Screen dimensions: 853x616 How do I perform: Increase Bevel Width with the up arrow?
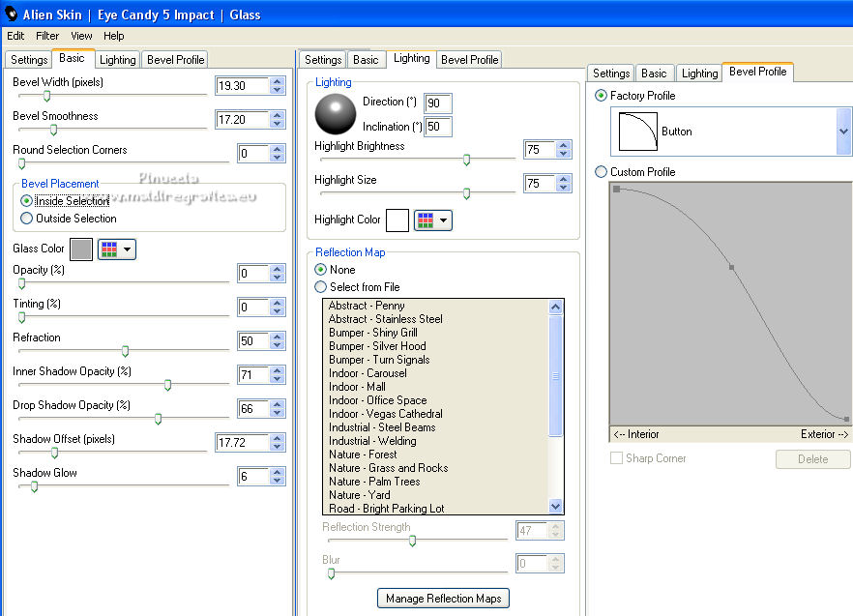tap(278, 81)
